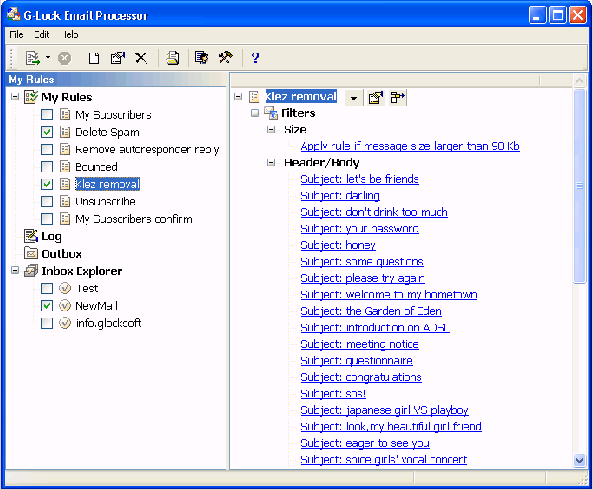Enable Remove autoresponder reply checkbox
593x490 pixels.
click(47, 149)
